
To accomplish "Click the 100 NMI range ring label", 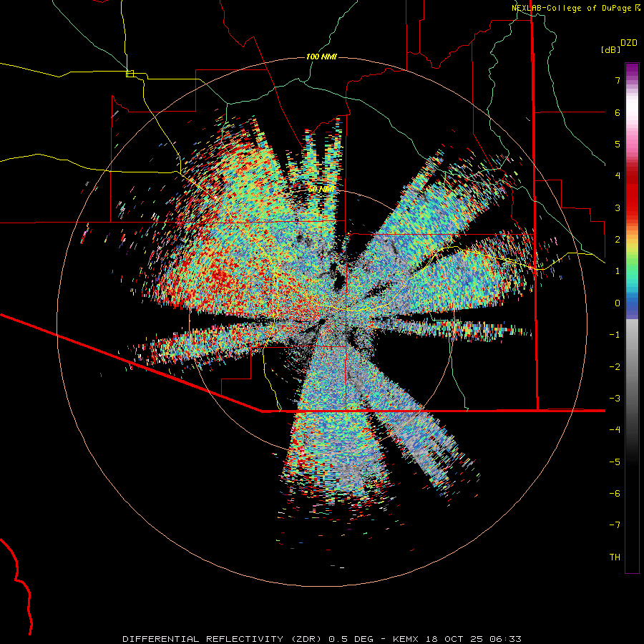I will tap(321, 57).
